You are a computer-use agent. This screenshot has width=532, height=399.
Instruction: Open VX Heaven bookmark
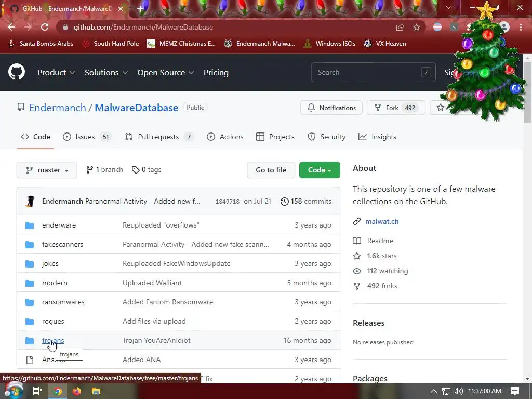pos(385,44)
